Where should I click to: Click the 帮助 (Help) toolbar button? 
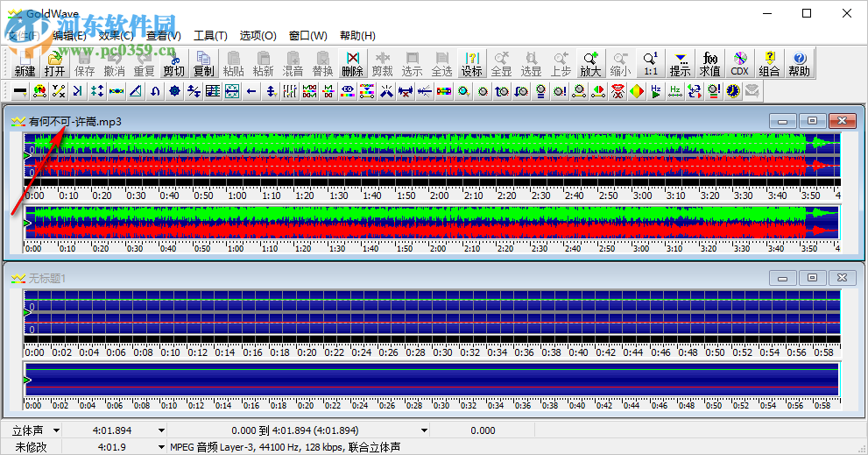point(799,63)
